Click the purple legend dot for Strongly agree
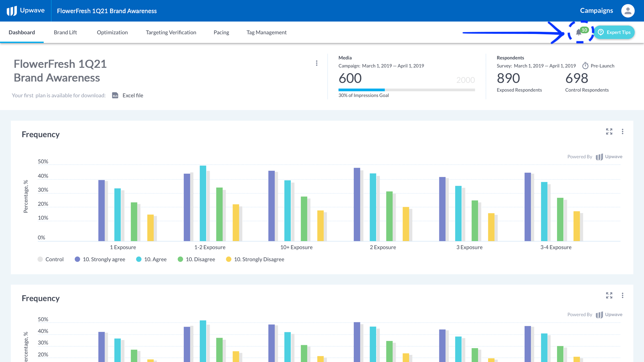Screen dimensions: 644x362 tap(77, 259)
